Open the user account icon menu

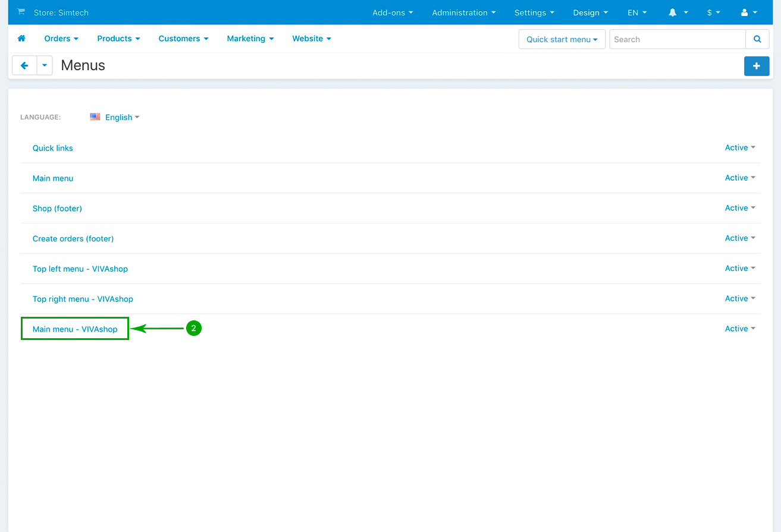[744, 12]
